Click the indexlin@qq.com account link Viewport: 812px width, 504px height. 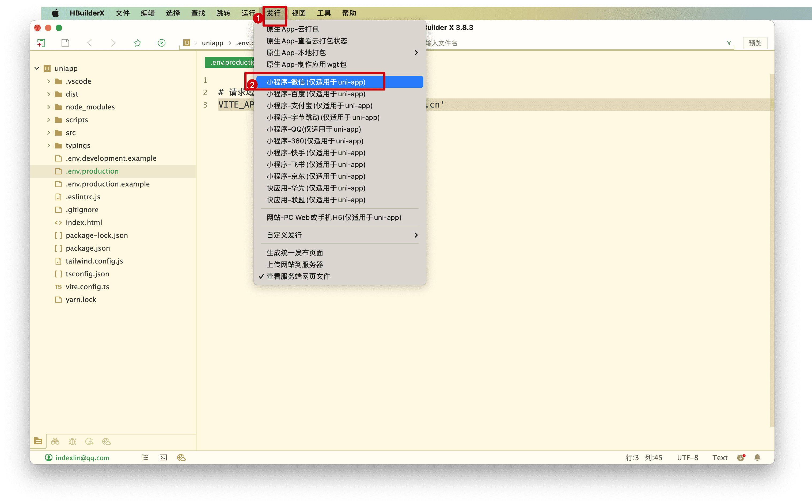(82, 458)
